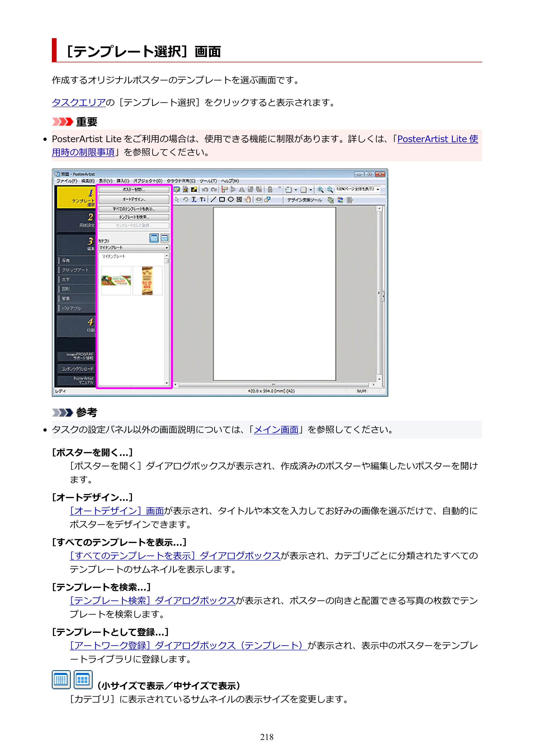Select the vertical text tool icon
This screenshot has width=534, height=756.
(x=202, y=199)
